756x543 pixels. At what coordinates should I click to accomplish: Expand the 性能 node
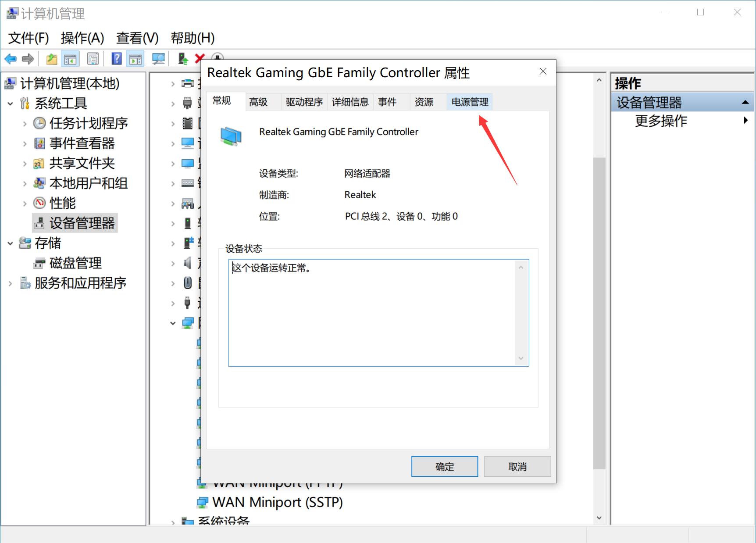(25, 203)
